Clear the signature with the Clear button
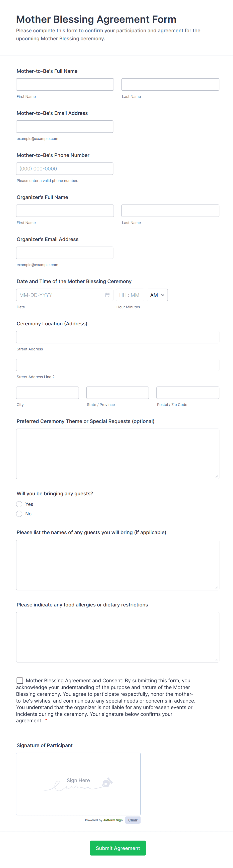The image size is (233, 868). pyautogui.click(x=133, y=820)
